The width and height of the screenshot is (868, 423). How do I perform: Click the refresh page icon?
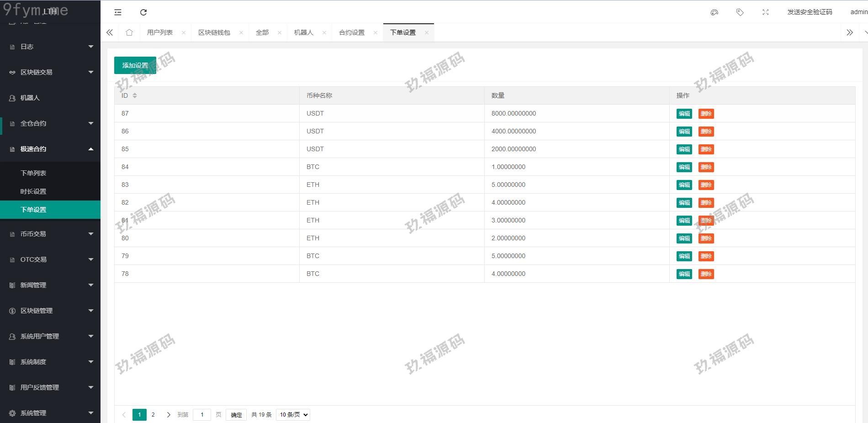pyautogui.click(x=143, y=12)
